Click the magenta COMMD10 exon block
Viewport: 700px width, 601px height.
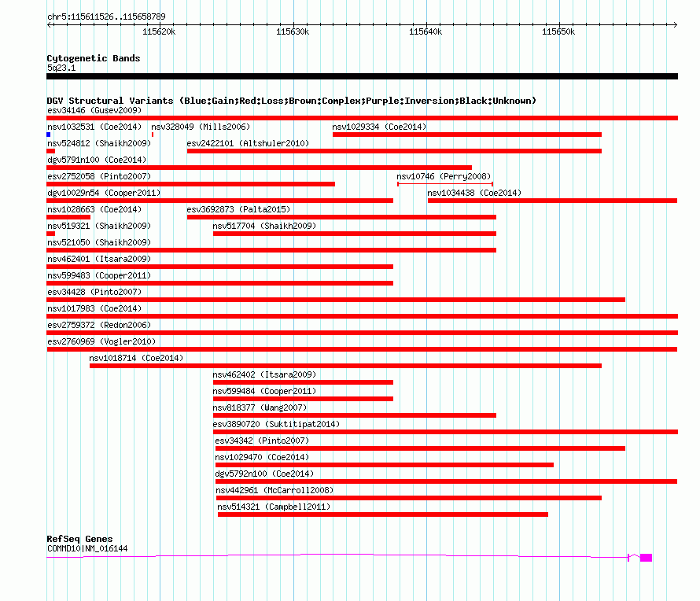[646, 558]
